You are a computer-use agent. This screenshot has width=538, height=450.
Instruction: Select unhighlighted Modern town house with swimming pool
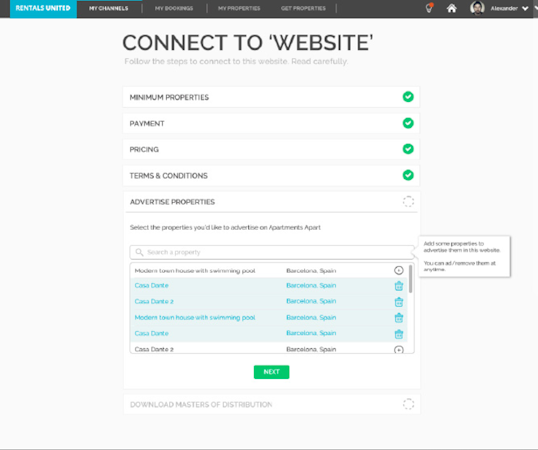pos(195,271)
